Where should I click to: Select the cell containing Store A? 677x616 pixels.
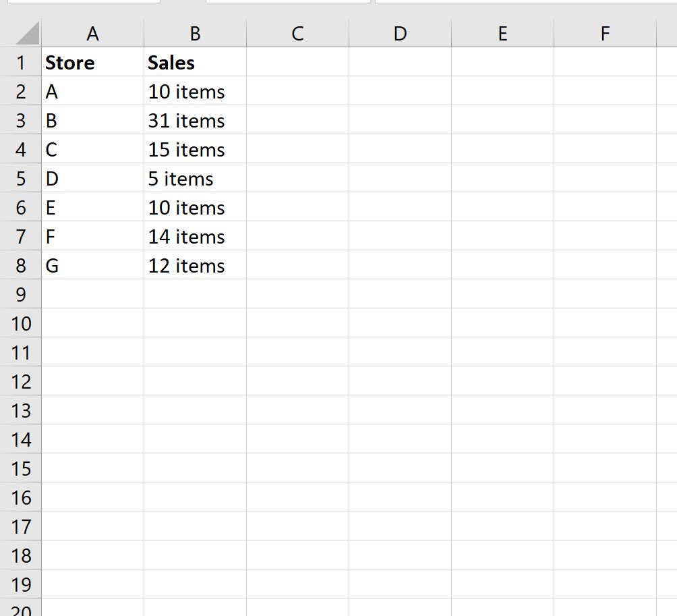(x=92, y=91)
